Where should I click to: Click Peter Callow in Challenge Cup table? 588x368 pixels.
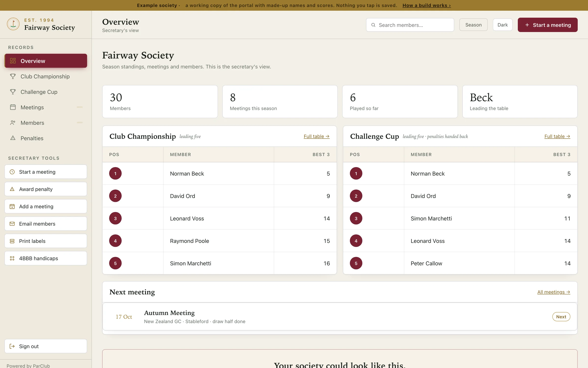coord(426,263)
